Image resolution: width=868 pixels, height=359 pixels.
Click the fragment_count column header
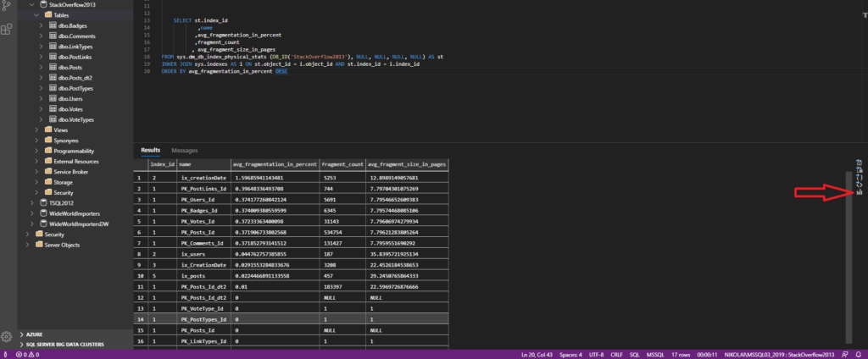[342, 164]
